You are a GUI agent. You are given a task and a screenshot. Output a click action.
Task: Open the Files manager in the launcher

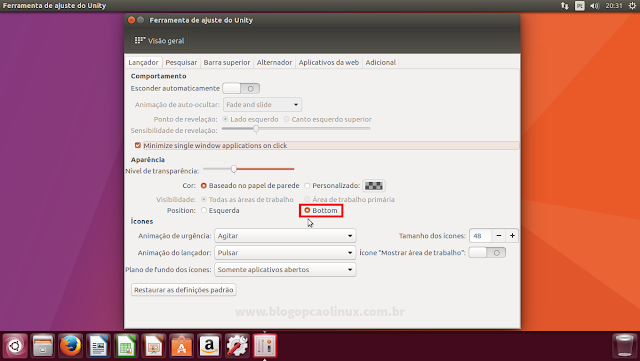[x=43, y=346]
